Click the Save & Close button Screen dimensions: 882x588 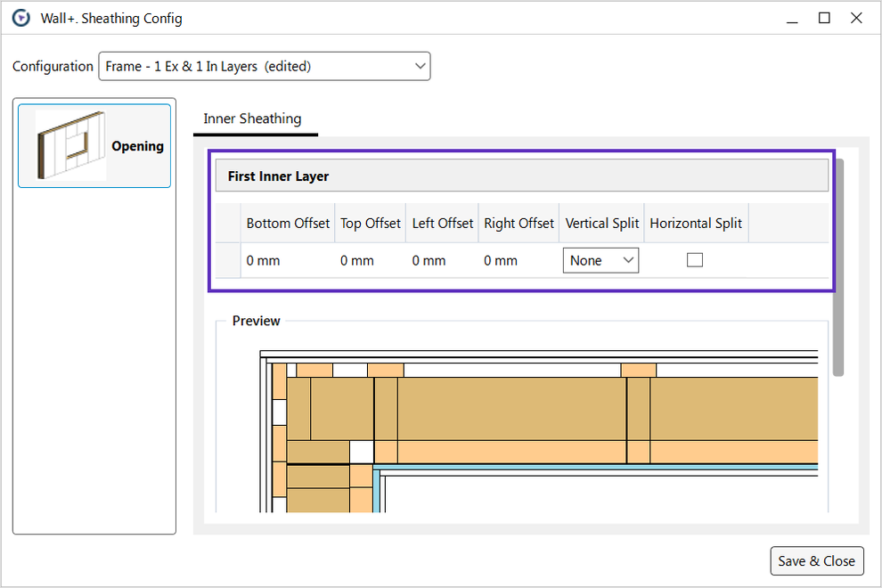tap(817, 561)
